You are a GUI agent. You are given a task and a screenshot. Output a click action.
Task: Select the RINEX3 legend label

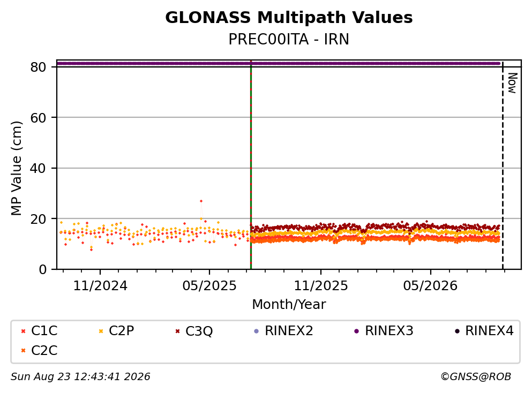[x=389, y=330]
